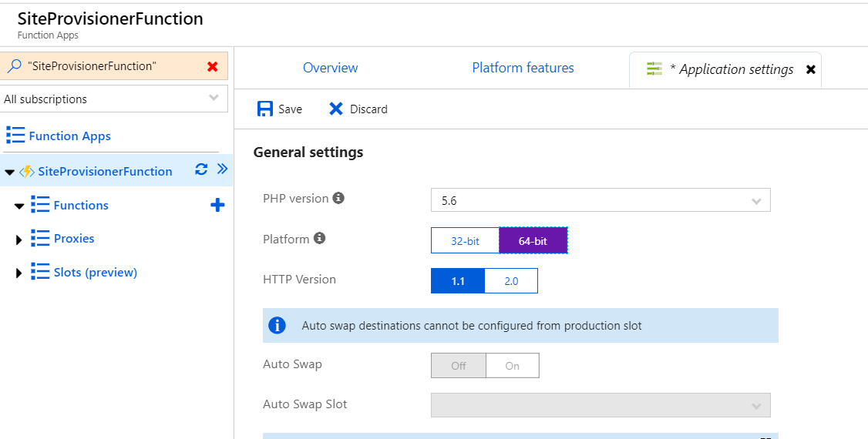Viewport: 868px width, 439px height.
Task: Add a new function with plus icon
Action: coord(217,205)
